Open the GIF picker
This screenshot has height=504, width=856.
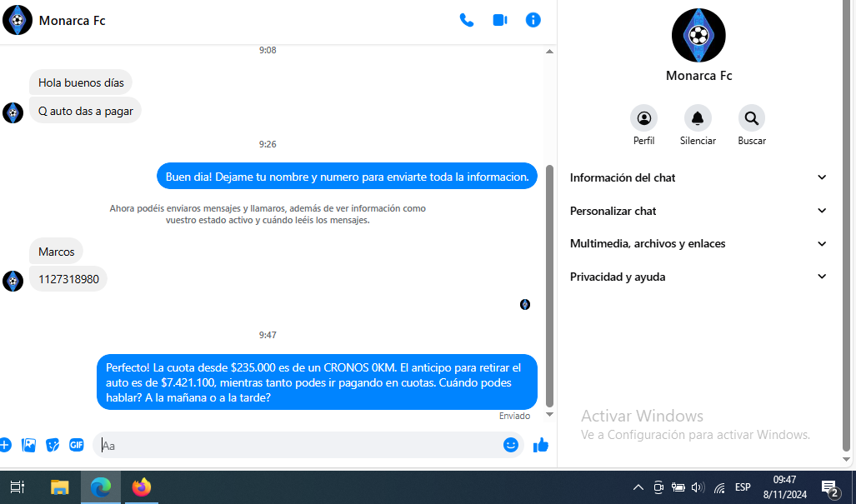point(77,445)
